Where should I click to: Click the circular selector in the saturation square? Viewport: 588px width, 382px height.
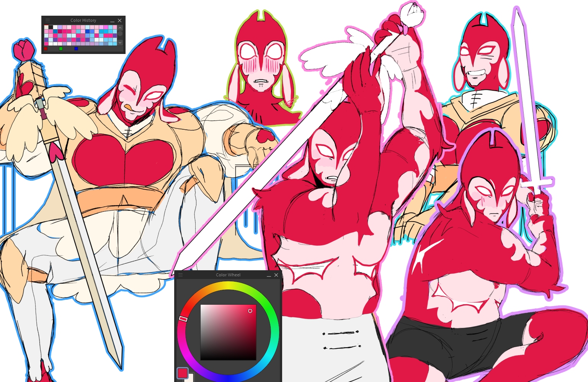250,311
